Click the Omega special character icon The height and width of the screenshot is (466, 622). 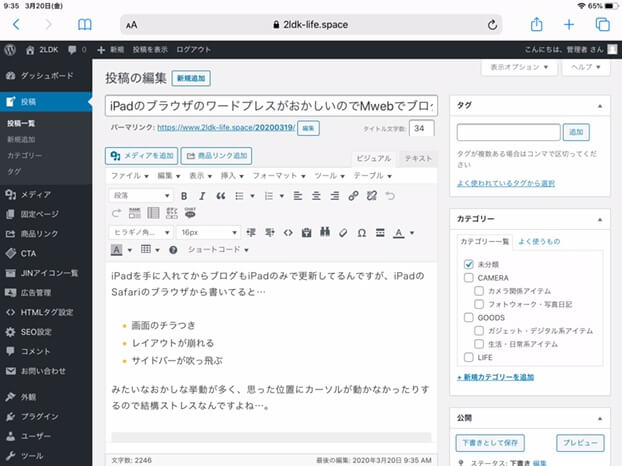pyautogui.click(x=361, y=233)
